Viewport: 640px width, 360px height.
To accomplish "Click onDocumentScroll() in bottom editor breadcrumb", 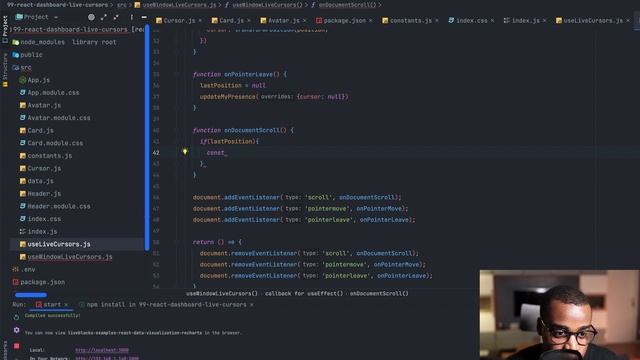I will pyautogui.click(x=379, y=293).
